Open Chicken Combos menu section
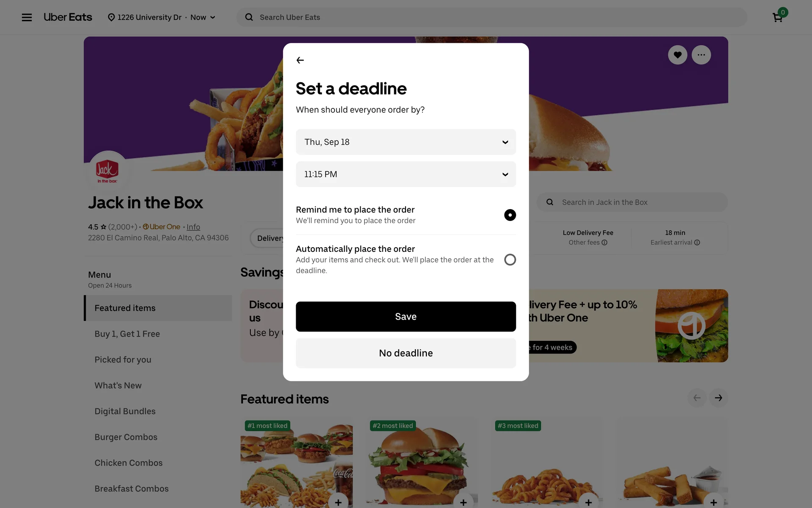The width and height of the screenshot is (812, 508). (128, 463)
